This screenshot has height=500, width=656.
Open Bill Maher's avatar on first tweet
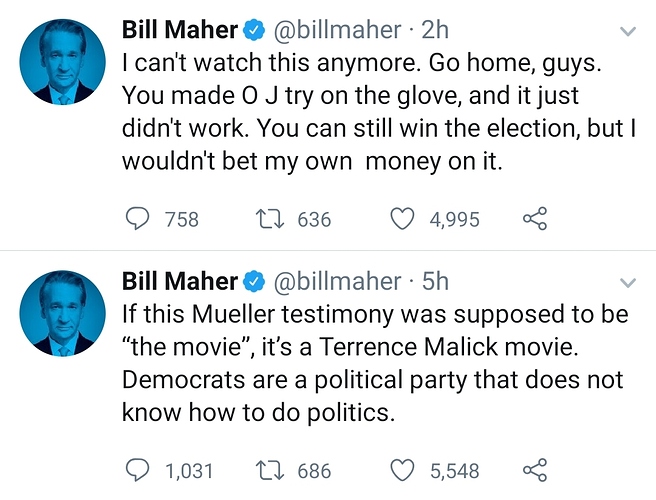(63, 62)
